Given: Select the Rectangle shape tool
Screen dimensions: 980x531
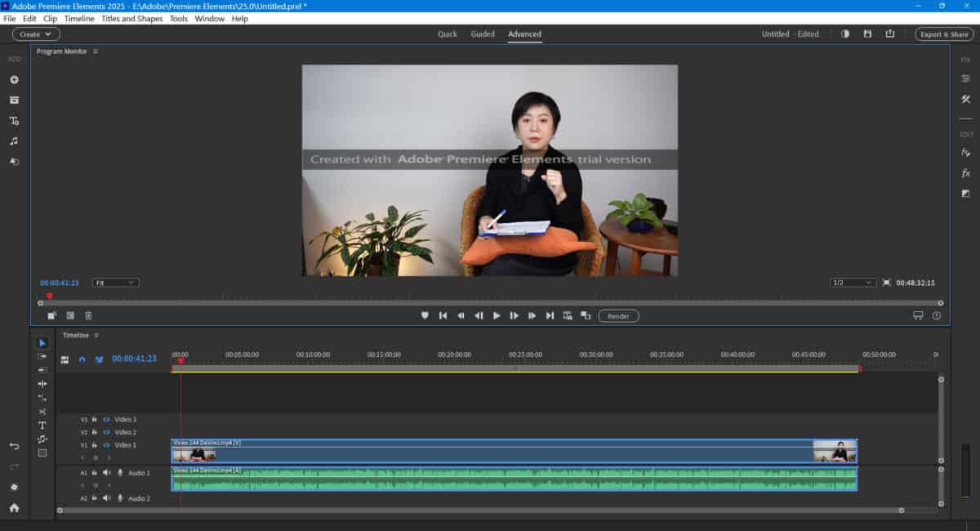Looking at the screenshot, I should click(42, 453).
